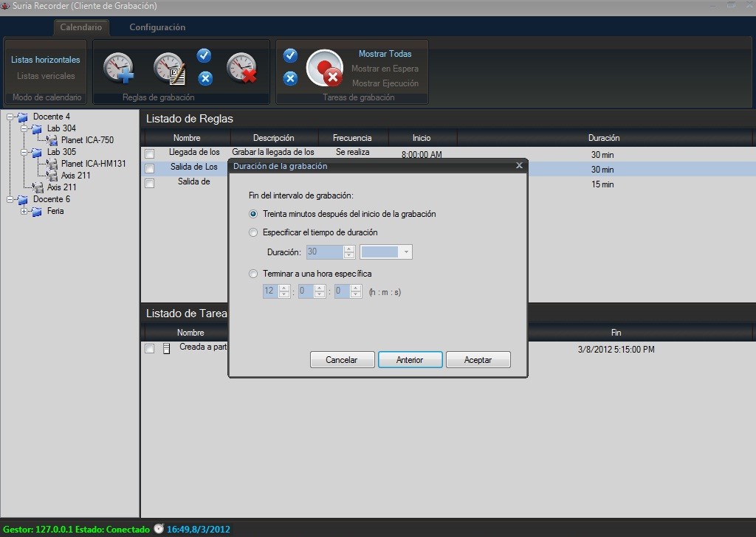Click the blue checkmark icon in Reglas de grabación
The image size is (756, 537).
[x=205, y=55]
